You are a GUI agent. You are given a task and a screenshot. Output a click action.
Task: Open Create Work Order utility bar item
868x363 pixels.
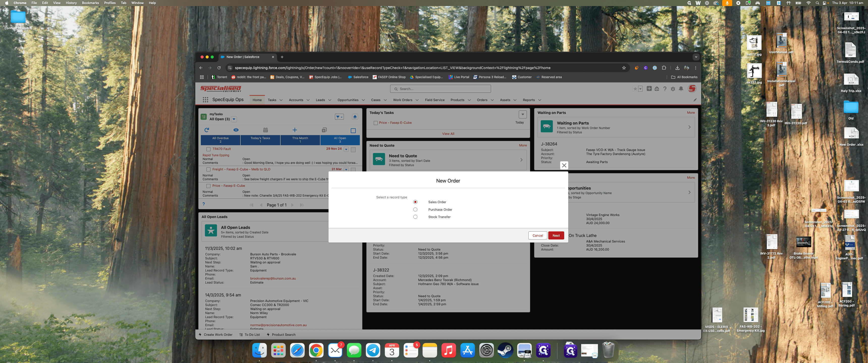point(215,335)
